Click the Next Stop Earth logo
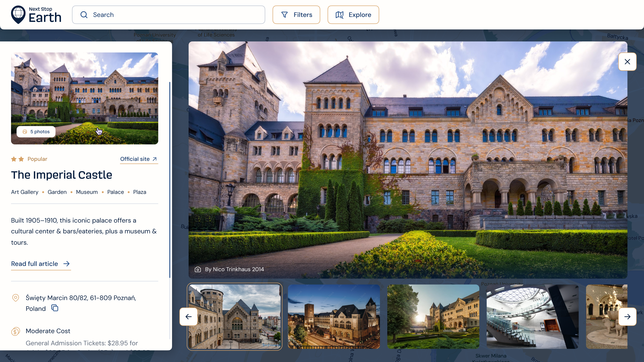The image size is (644, 362). (36, 15)
